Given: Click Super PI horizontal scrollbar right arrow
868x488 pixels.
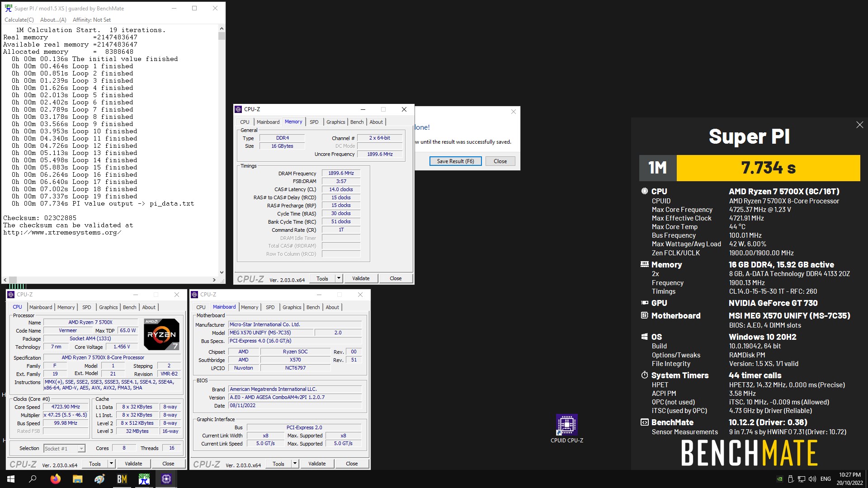Looking at the screenshot, I should 214,280.
